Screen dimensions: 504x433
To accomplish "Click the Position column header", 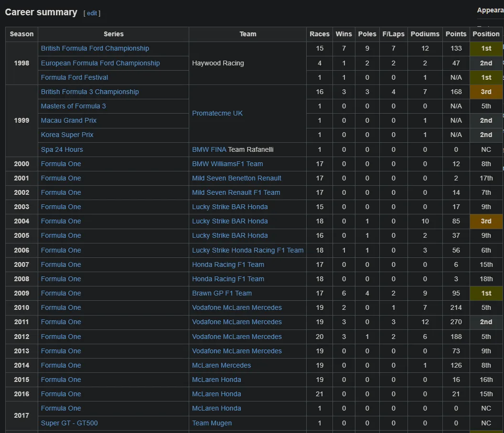I will [x=486, y=34].
